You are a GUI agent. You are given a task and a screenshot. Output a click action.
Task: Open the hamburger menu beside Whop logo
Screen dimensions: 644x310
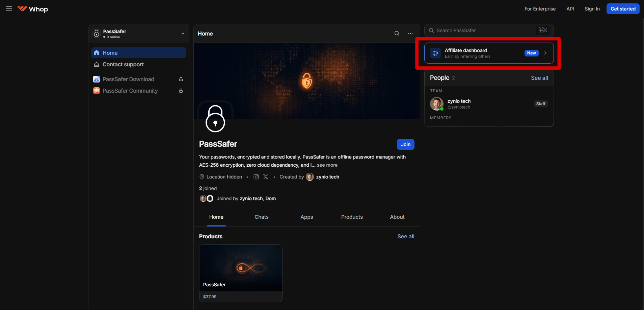coord(9,9)
